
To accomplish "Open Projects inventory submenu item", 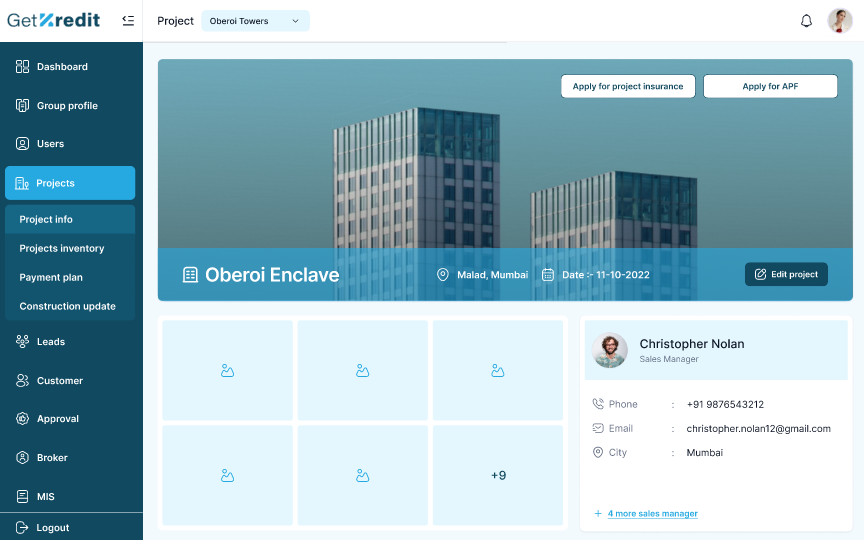I will click(x=70, y=249).
